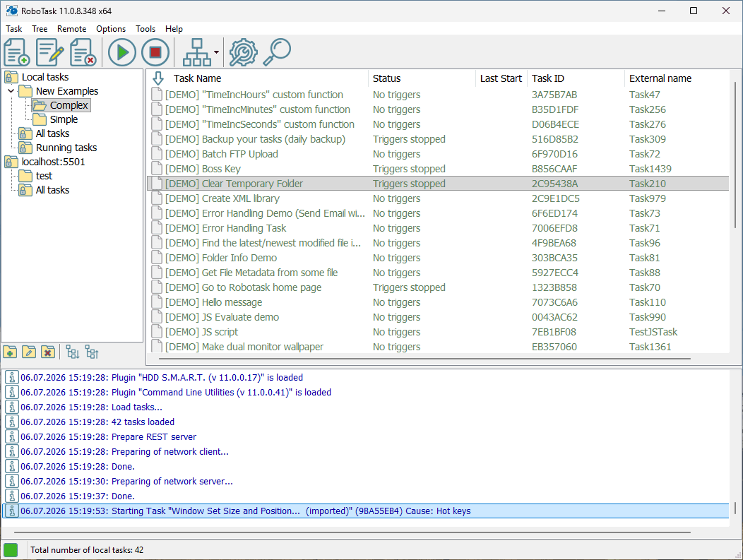Click the edit folder icon below the tree
The width and height of the screenshot is (743, 560).
click(29, 352)
